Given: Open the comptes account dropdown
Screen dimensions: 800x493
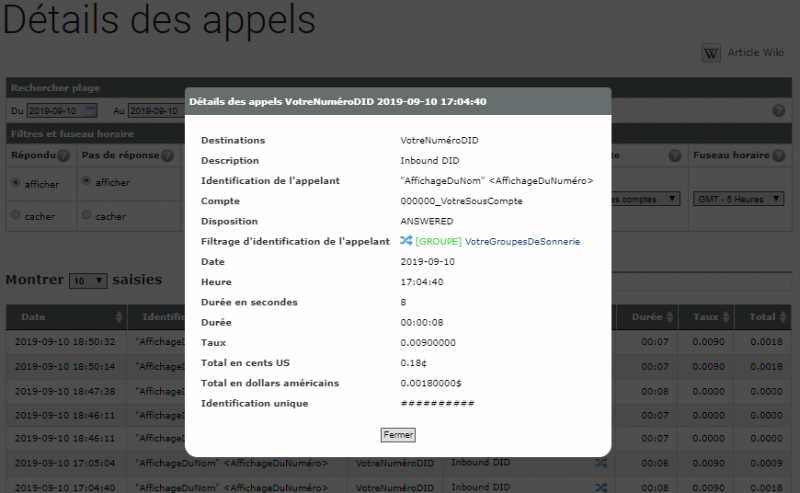Looking at the screenshot, I should pos(646,199).
